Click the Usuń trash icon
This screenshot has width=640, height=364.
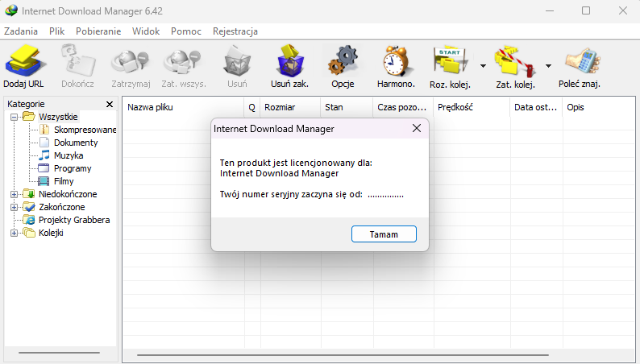(237, 61)
